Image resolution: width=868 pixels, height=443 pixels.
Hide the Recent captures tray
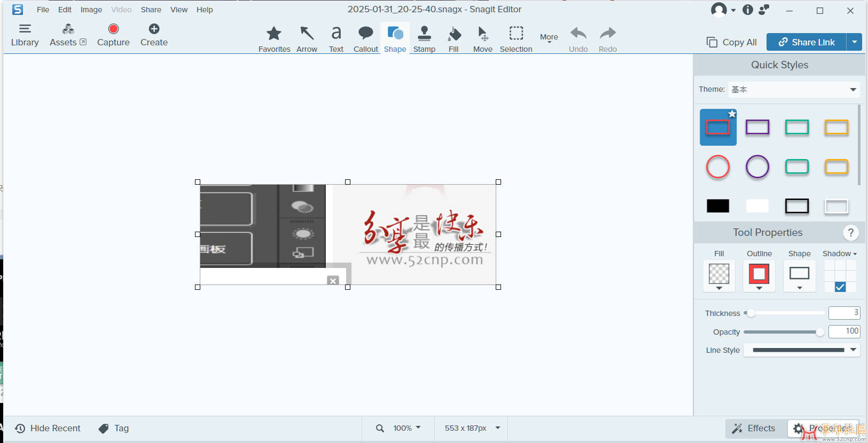coord(48,428)
